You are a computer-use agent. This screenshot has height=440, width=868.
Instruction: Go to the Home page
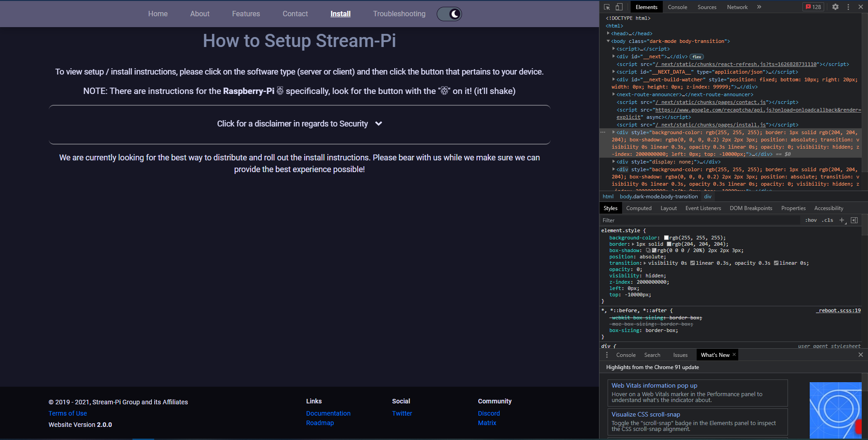click(x=158, y=14)
